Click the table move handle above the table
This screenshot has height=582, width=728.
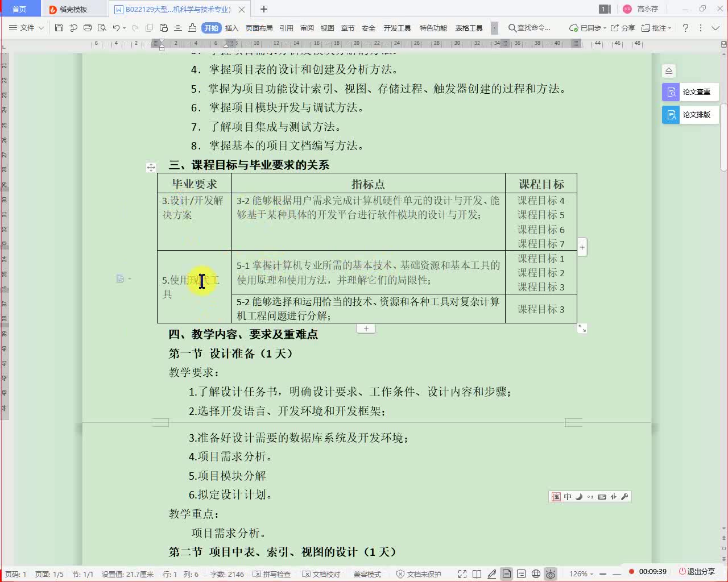(x=151, y=167)
